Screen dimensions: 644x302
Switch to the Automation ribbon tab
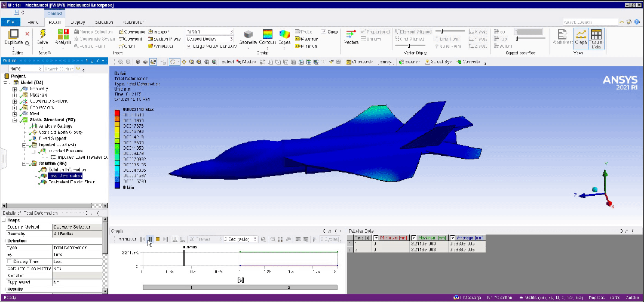pos(133,22)
